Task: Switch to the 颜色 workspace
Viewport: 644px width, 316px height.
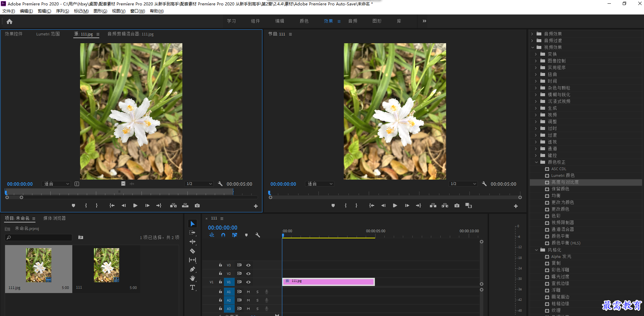Action: [x=304, y=21]
